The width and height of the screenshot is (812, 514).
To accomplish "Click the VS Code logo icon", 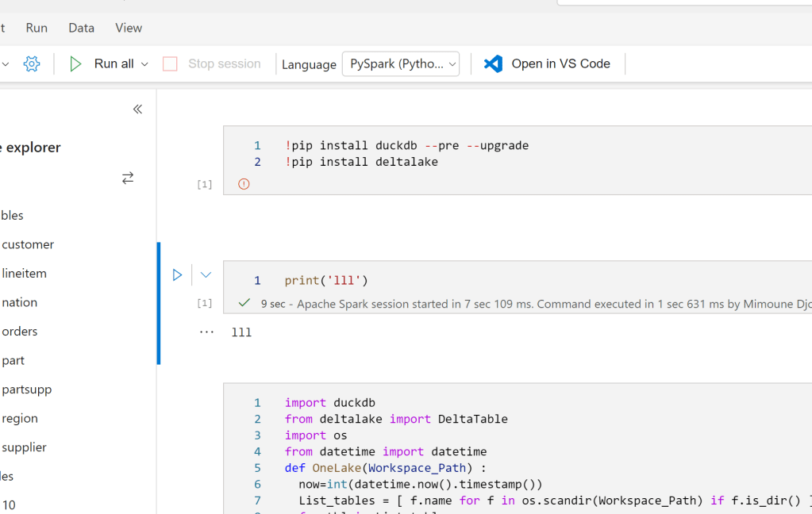I will [x=493, y=64].
